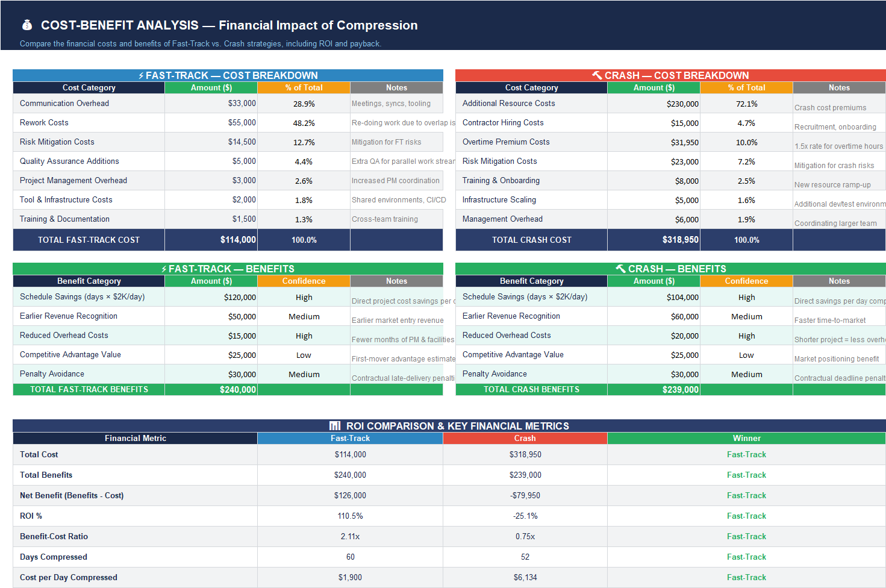886x588 pixels.
Task: Select the Rework Costs cell in Fast-Track table
Action: tap(44, 122)
